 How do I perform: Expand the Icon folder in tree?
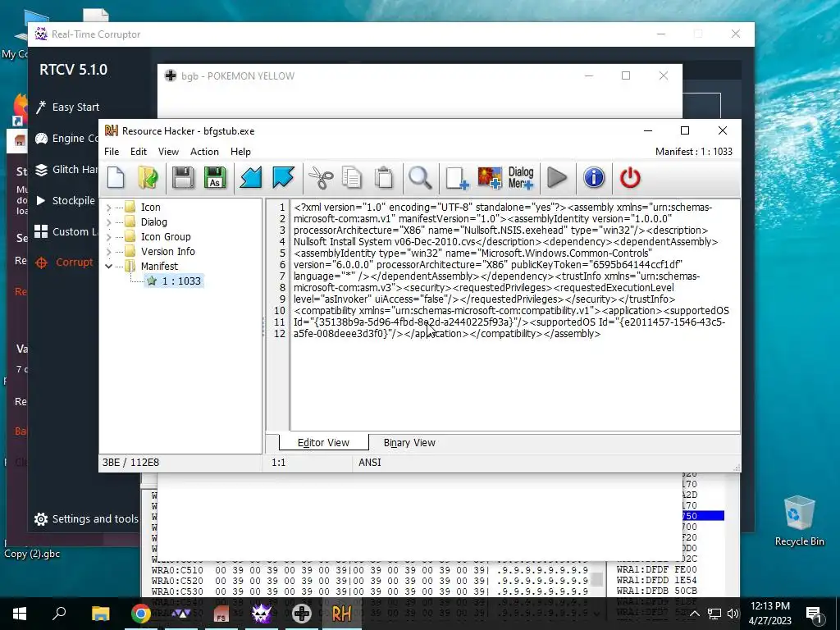[x=109, y=208]
